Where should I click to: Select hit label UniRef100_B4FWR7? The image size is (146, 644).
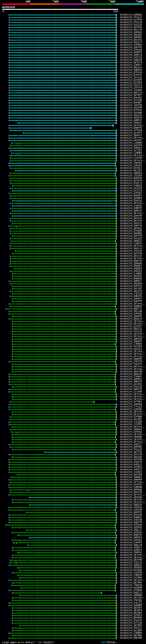pyautogui.click(x=131, y=103)
